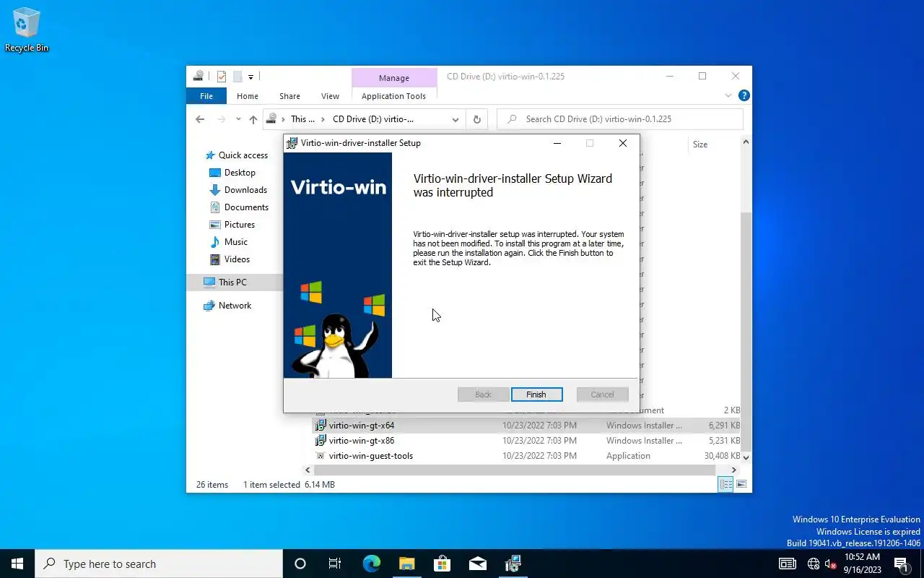924x578 pixels.
Task: Open the notification center
Action: click(900, 564)
